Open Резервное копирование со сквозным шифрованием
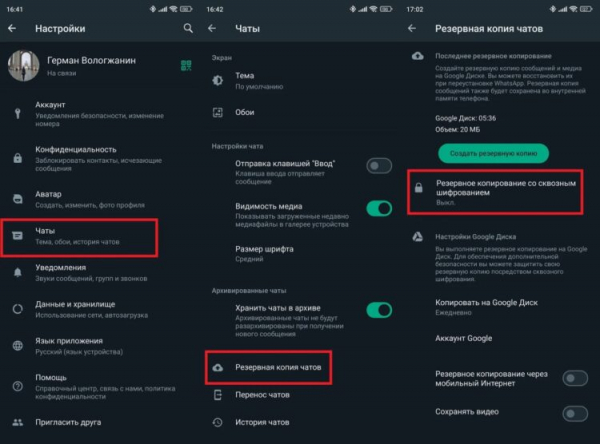The width and height of the screenshot is (600, 444). click(495, 192)
